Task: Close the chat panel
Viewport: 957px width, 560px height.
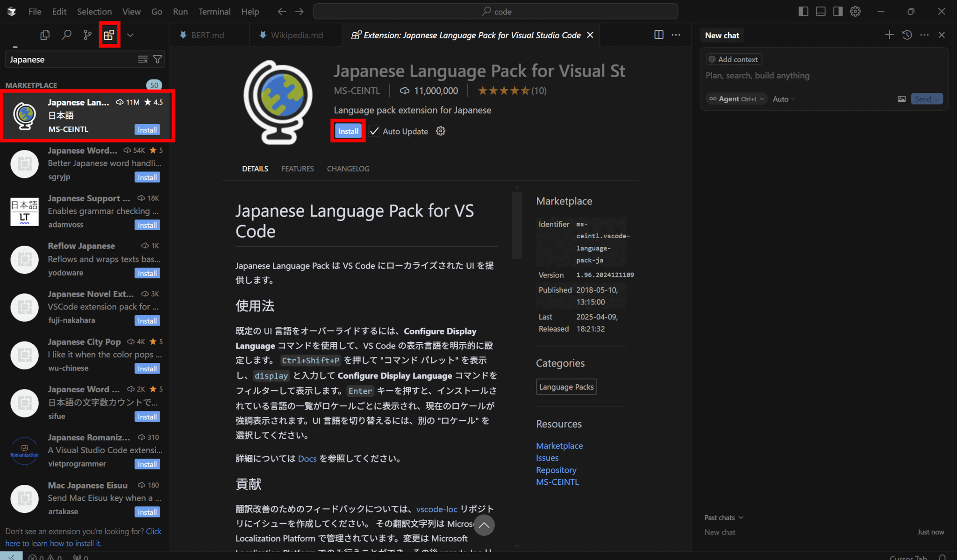Action: coord(942,35)
